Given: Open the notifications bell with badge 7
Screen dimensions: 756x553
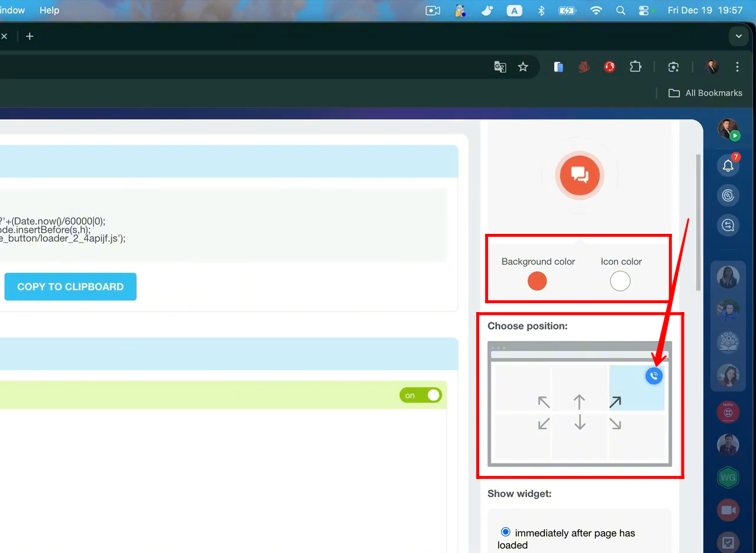Looking at the screenshot, I should coord(728,166).
